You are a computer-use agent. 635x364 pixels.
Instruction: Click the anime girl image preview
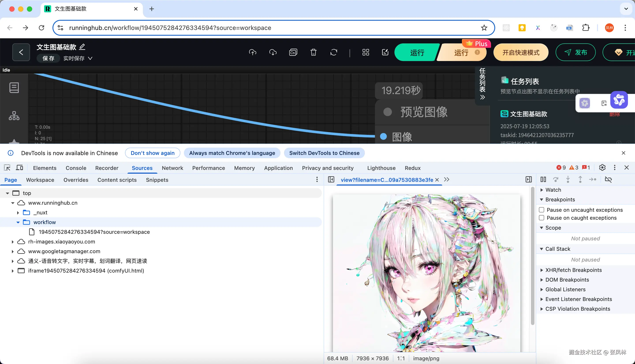tap(426, 273)
